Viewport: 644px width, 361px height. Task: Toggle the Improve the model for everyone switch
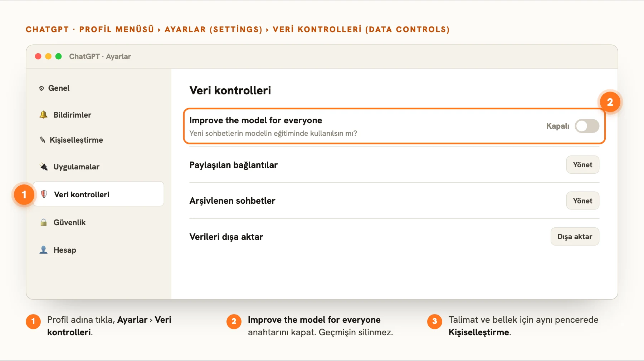587,126
